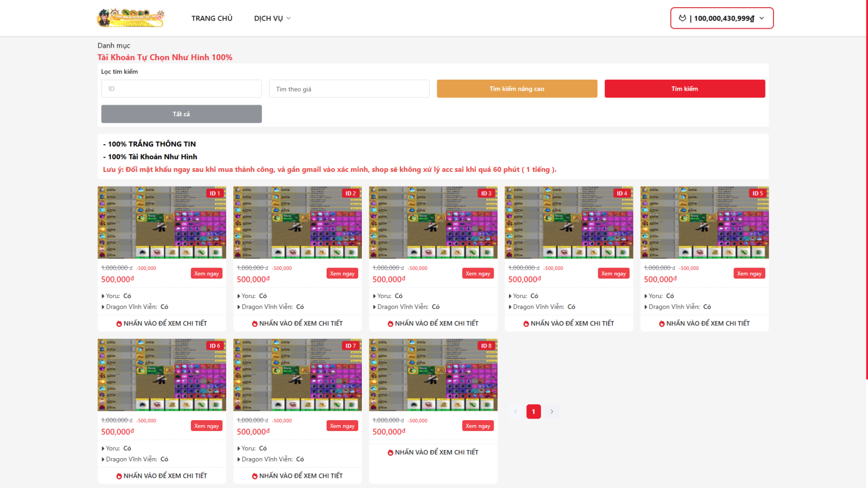Click the 100% Tài Khoản Như Hình note
Image resolution: width=868 pixels, height=488 pixels.
tap(150, 157)
